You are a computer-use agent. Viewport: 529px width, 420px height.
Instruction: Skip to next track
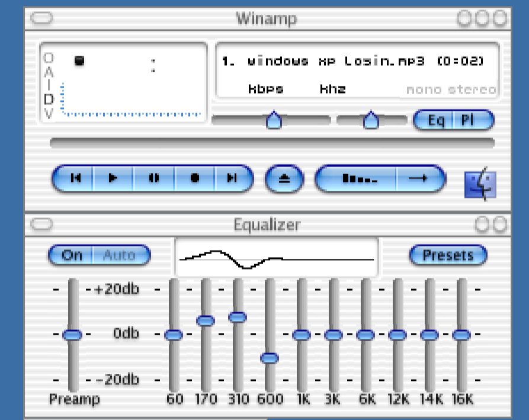click(233, 178)
